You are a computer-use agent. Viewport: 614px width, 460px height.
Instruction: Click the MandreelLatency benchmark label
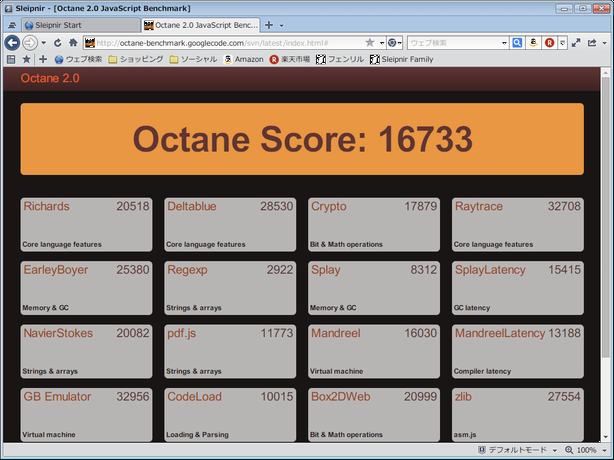click(x=500, y=333)
